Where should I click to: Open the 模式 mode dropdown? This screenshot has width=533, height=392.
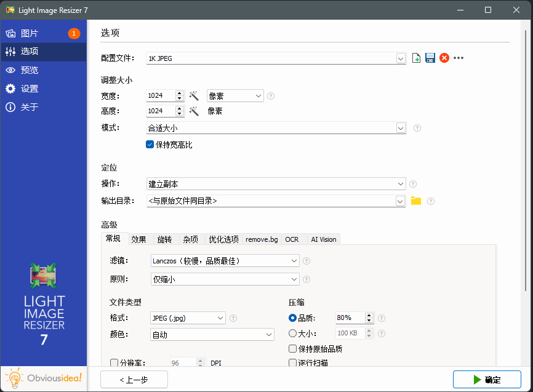(401, 127)
